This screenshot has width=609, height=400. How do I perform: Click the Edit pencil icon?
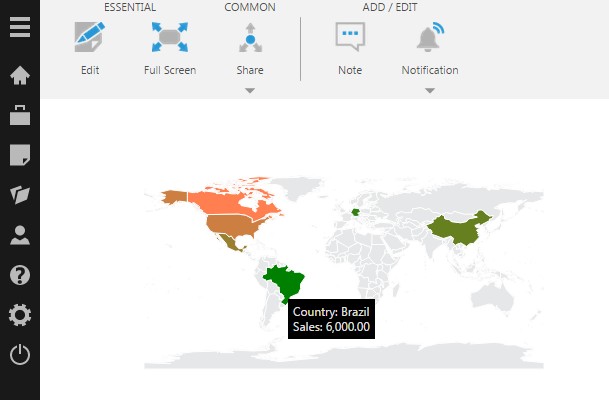pyautogui.click(x=90, y=37)
